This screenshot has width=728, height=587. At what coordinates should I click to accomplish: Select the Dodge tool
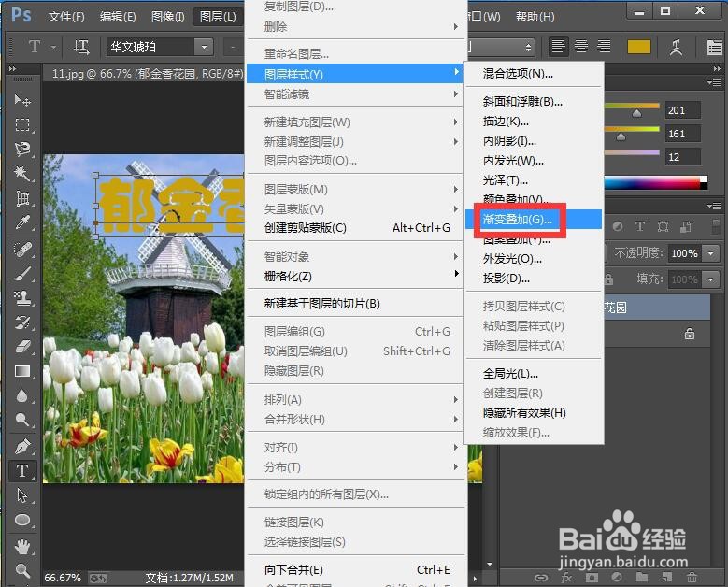click(x=22, y=420)
